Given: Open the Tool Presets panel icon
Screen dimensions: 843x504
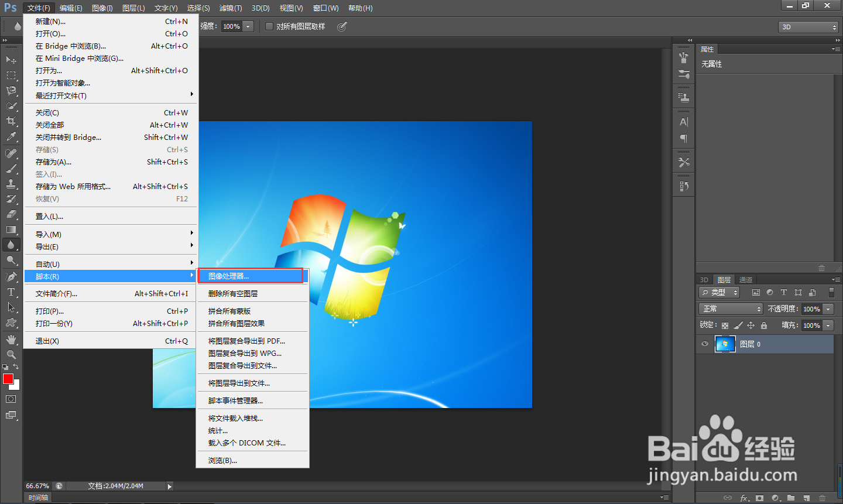Looking at the screenshot, I should coord(683,162).
